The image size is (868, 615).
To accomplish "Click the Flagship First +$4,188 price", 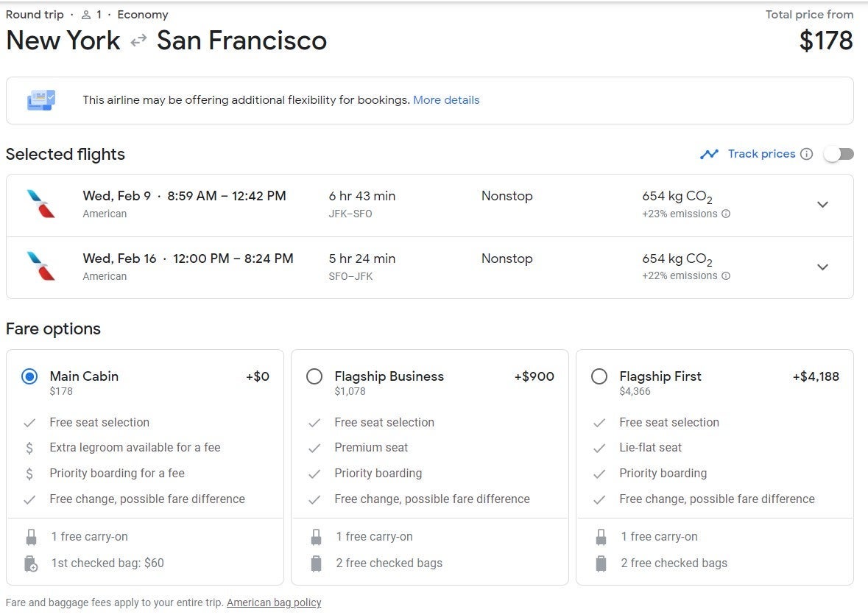I will [x=816, y=376].
